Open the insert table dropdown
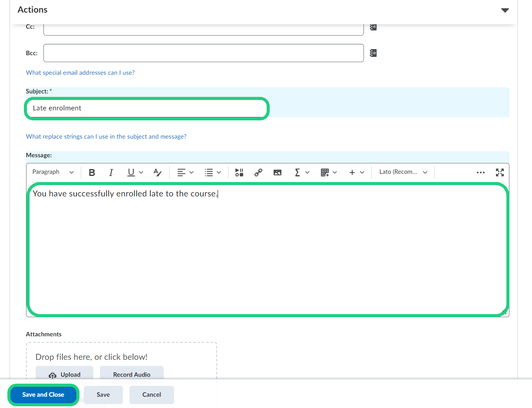 [328, 172]
